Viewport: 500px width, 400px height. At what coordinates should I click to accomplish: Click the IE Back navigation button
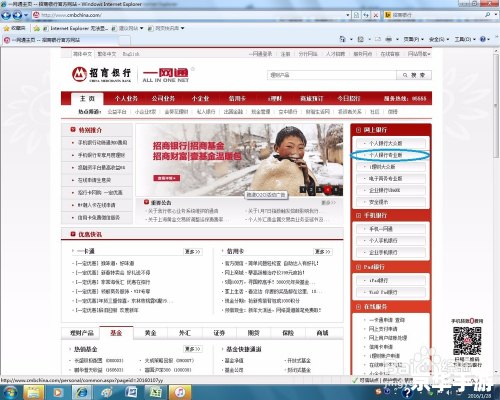(x=6, y=15)
